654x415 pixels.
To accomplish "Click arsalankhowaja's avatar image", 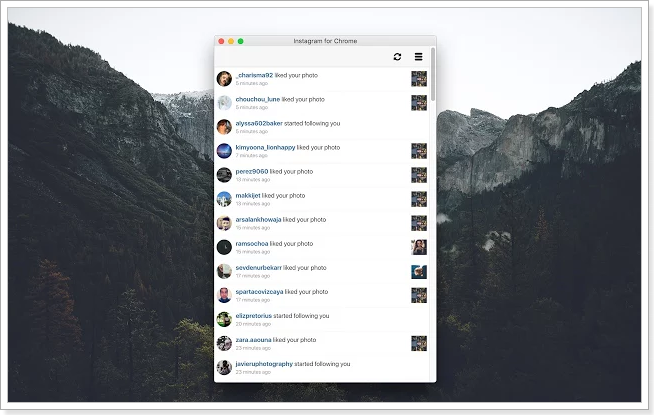I will click(224, 222).
